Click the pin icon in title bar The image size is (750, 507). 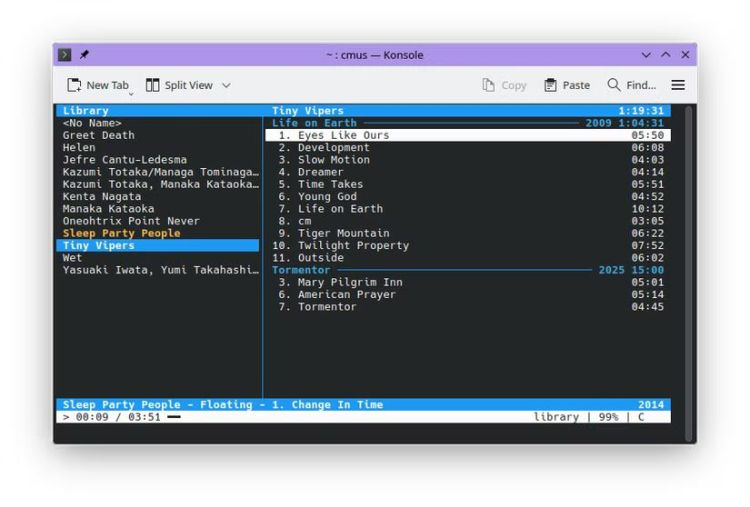84,55
